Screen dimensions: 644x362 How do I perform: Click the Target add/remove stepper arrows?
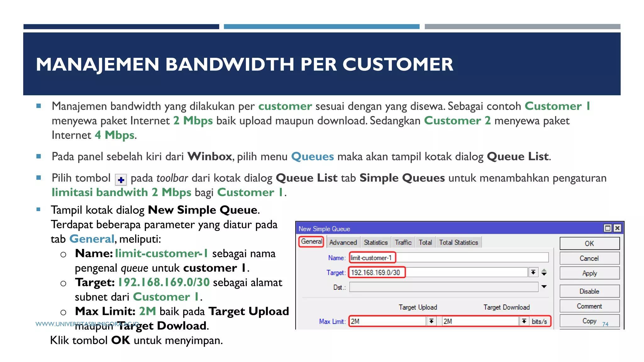544,272
